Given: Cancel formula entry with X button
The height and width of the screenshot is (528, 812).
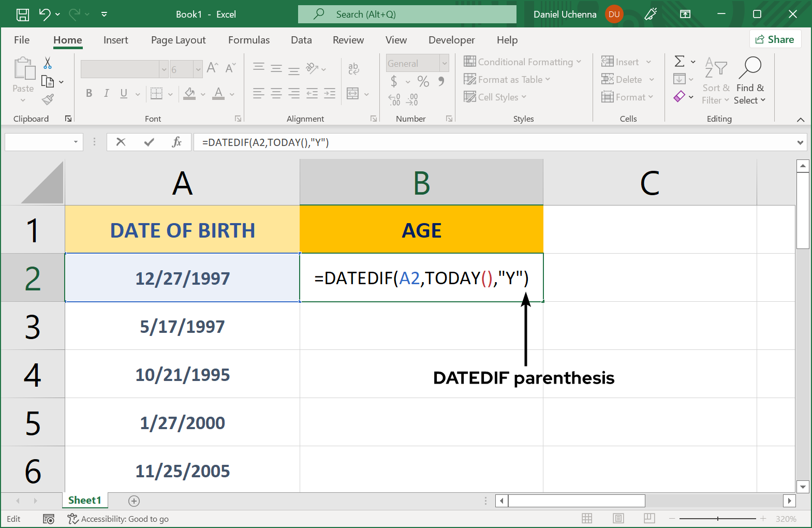Looking at the screenshot, I should pyautogui.click(x=121, y=142).
